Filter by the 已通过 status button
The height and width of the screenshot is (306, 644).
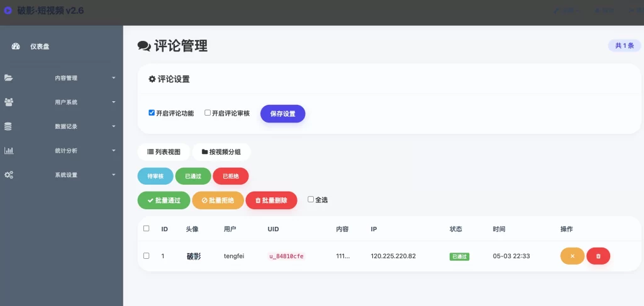coord(193,176)
